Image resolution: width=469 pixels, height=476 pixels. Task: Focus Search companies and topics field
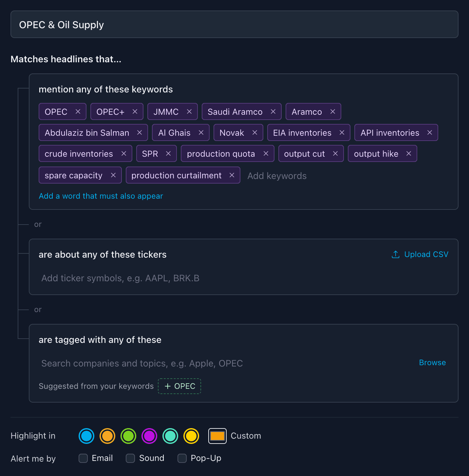click(x=226, y=363)
